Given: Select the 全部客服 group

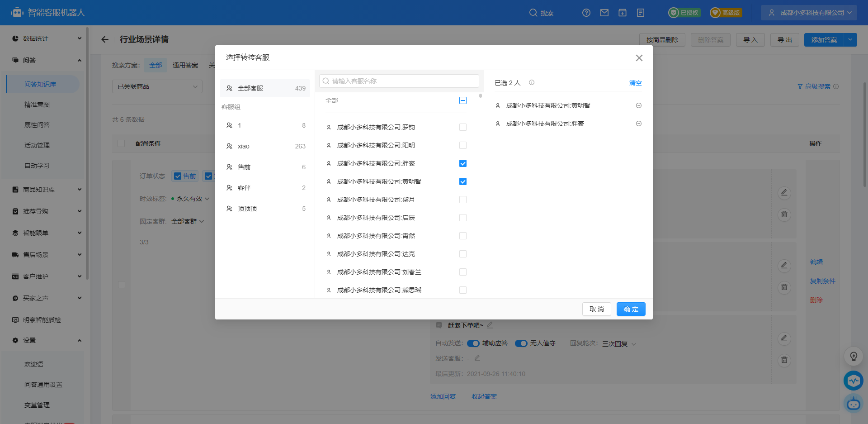Looking at the screenshot, I should pyautogui.click(x=265, y=88).
